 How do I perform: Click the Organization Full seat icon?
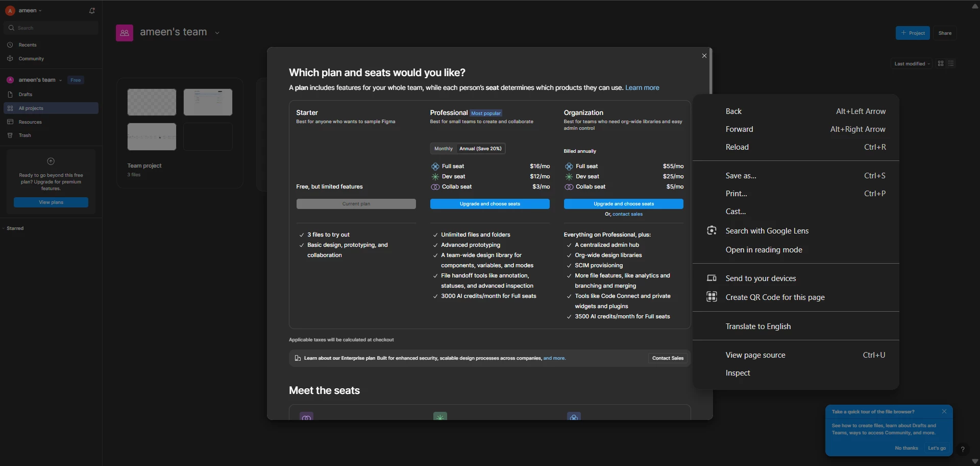point(569,167)
